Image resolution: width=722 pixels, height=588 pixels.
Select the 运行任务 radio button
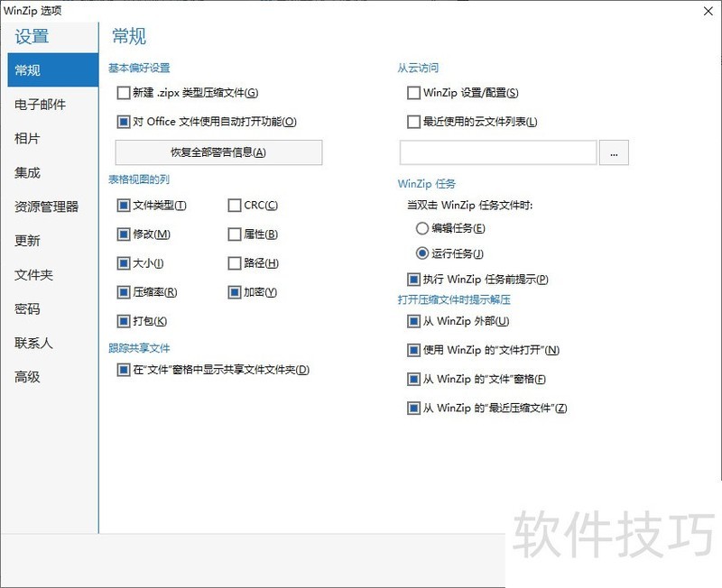click(421, 253)
